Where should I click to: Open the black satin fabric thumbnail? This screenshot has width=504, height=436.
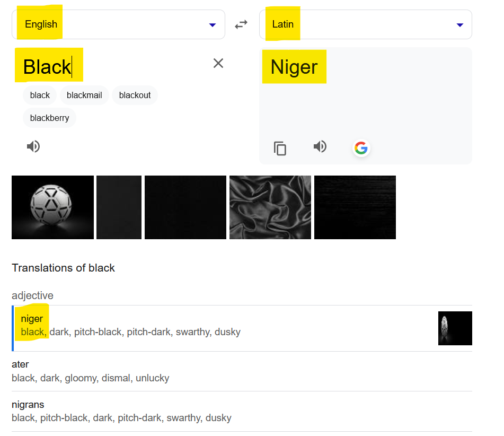[x=270, y=207]
